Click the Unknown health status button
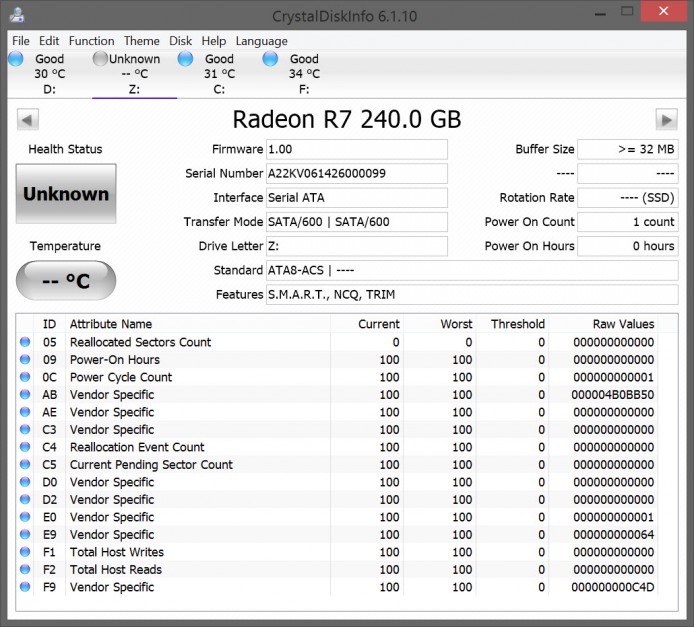Image resolution: width=694 pixels, height=627 pixels. pos(66,194)
